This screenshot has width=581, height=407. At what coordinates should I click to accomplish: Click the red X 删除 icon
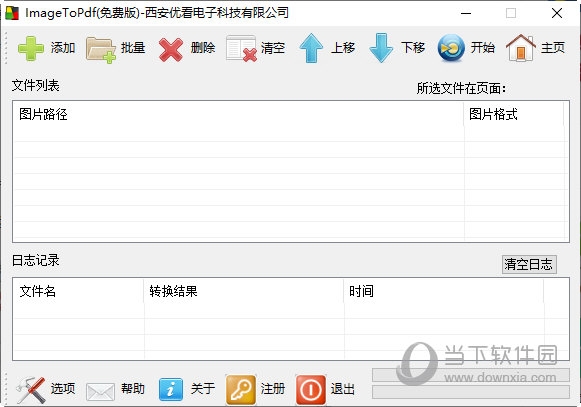coord(170,50)
